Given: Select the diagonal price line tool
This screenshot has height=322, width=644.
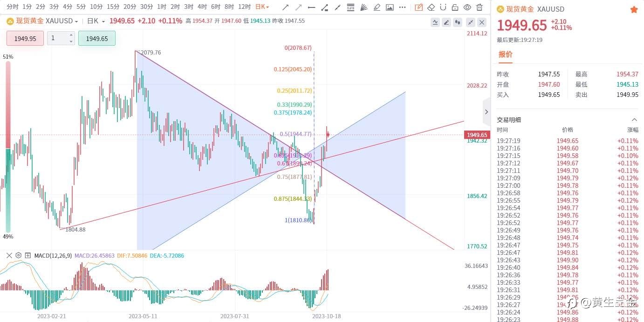Looking at the screenshot, I should [x=337, y=7].
